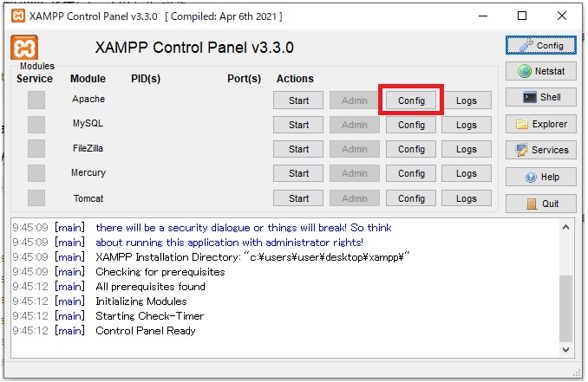This screenshot has height=382, width=588.
Task: Launch the Shell terminal
Action: [540, 97]
